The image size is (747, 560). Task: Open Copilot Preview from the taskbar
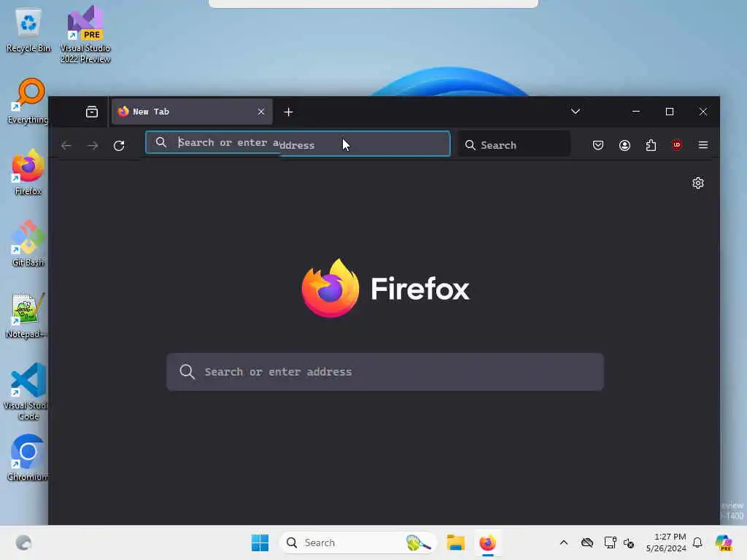723,542
